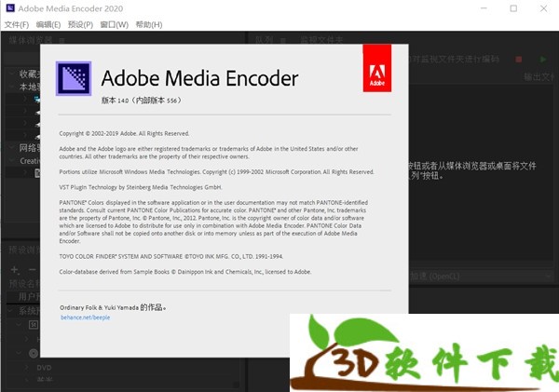This screenshot has width=559, height=392.
Task: Switch to the 队列 tab
Action: 265,40
